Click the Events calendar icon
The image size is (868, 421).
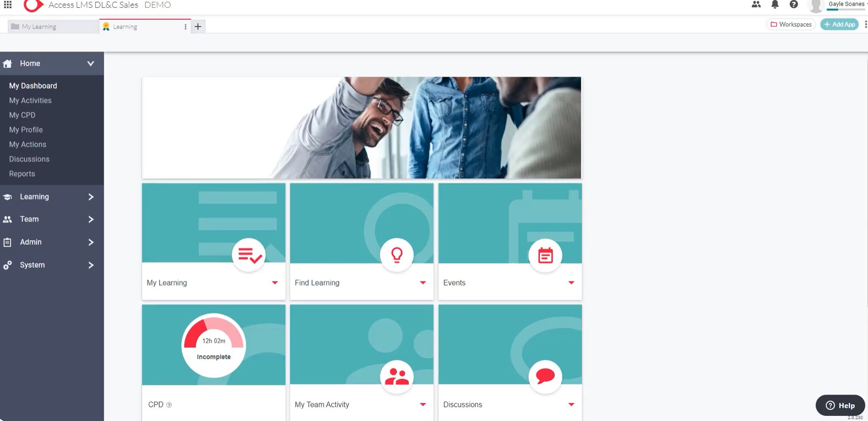[545, 255]
